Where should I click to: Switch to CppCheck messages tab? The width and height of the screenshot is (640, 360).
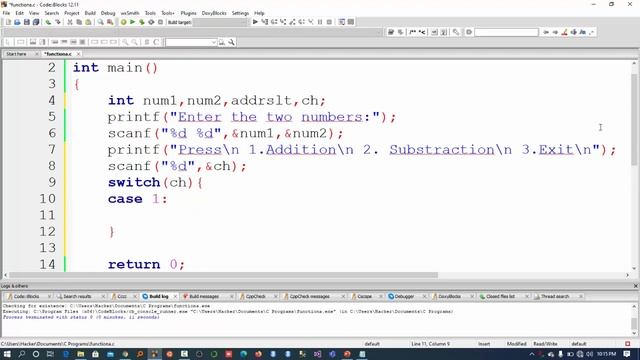[x=309, y=296]
